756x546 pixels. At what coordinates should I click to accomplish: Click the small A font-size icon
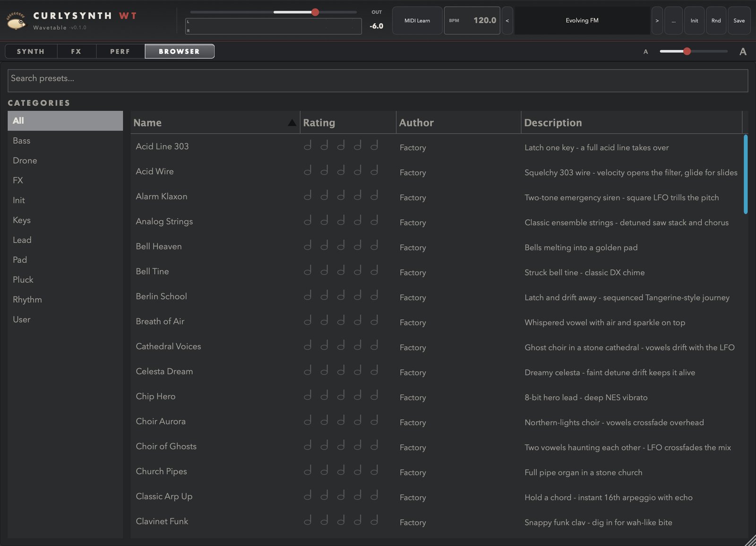click(x=645, y=52)
